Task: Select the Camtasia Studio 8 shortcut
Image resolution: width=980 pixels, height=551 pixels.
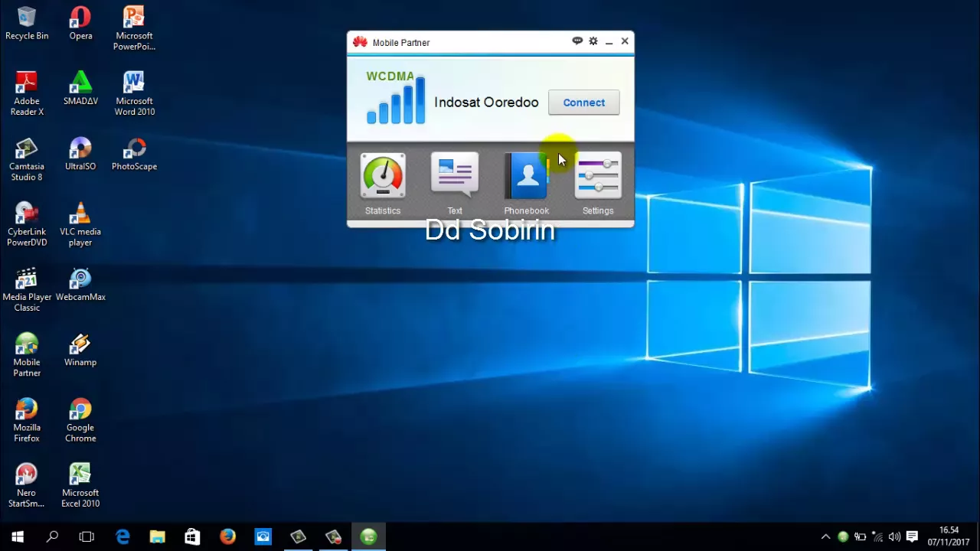Action: tap(27, 159)
